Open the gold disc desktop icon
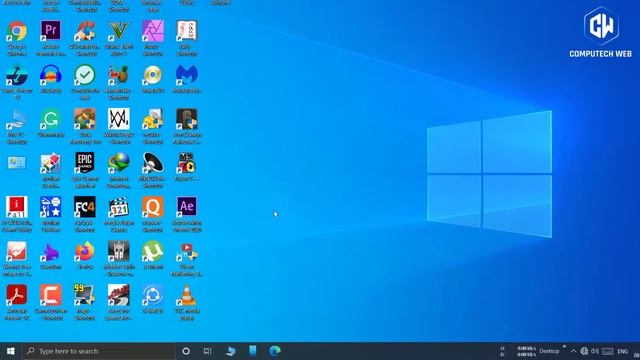Viewport: 640px width, 360px height. 153,75
